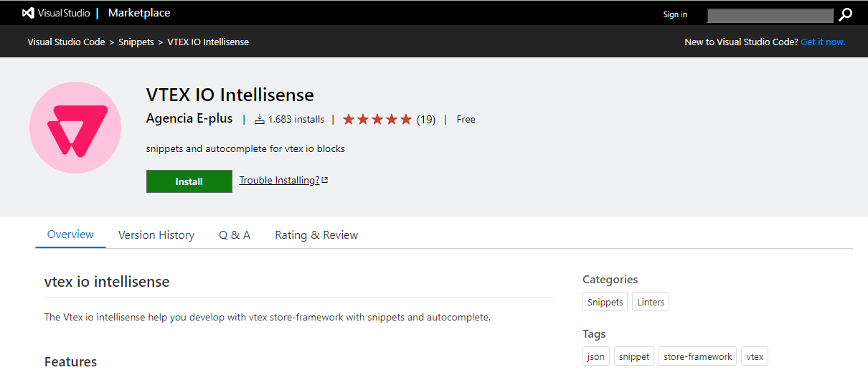Click the Visual Studio logo icon
Image resolution: width=868 pixels, height=375 pixels.
[x=28, y=13]
